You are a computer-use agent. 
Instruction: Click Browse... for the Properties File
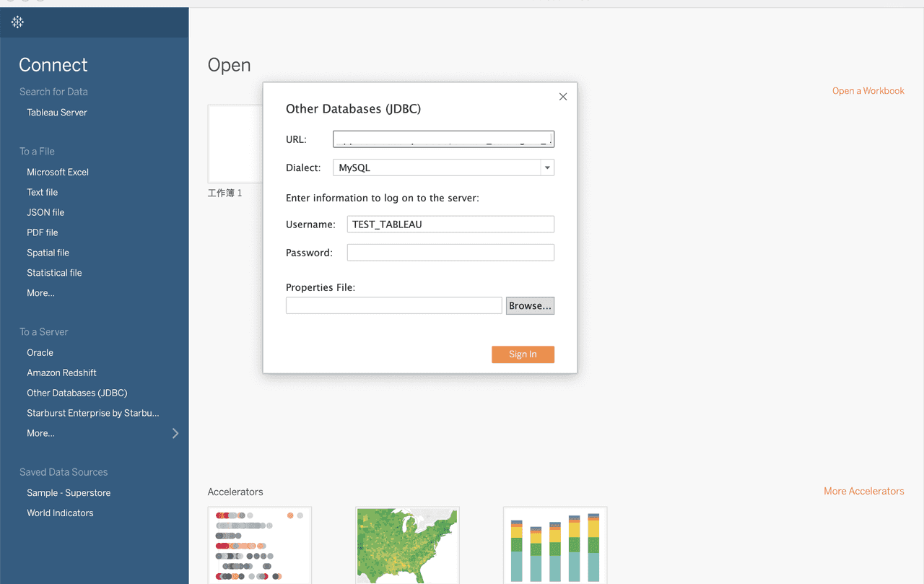[x=530, y=305]
